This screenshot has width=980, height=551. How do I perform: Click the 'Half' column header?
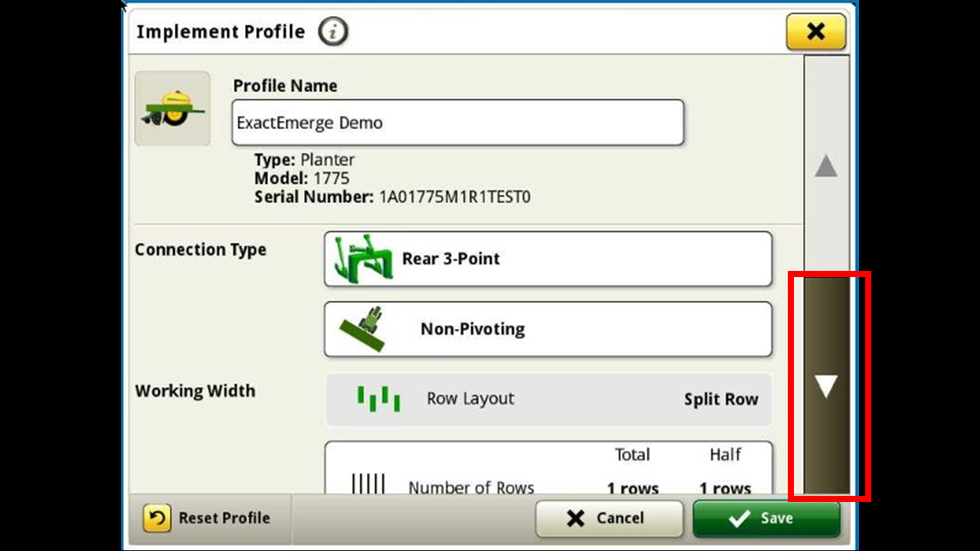(x=725, y=455)
